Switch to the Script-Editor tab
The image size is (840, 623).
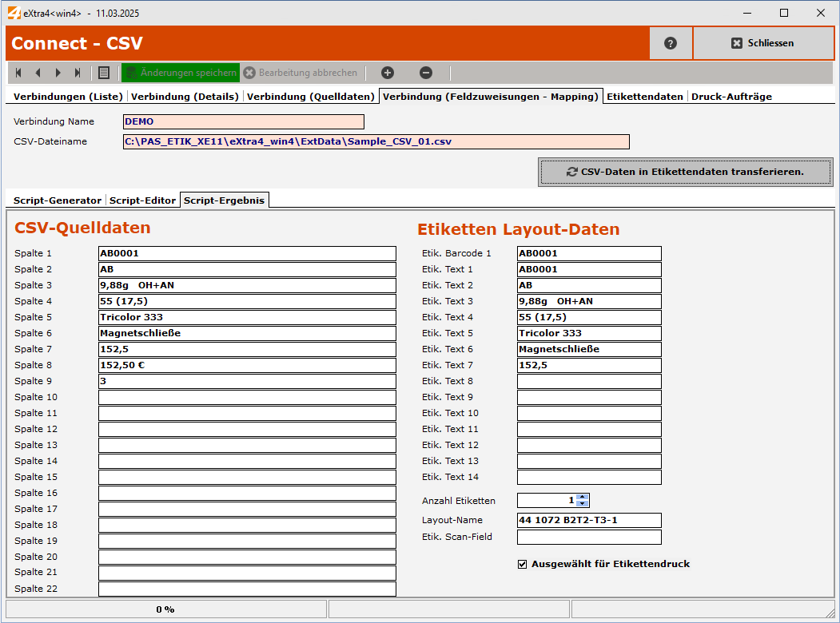tap(142, 200)
